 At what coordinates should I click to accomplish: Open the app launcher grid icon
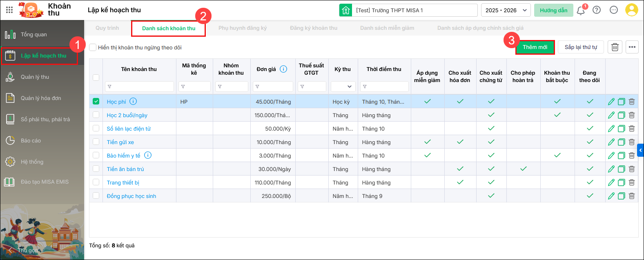(9, 10)
